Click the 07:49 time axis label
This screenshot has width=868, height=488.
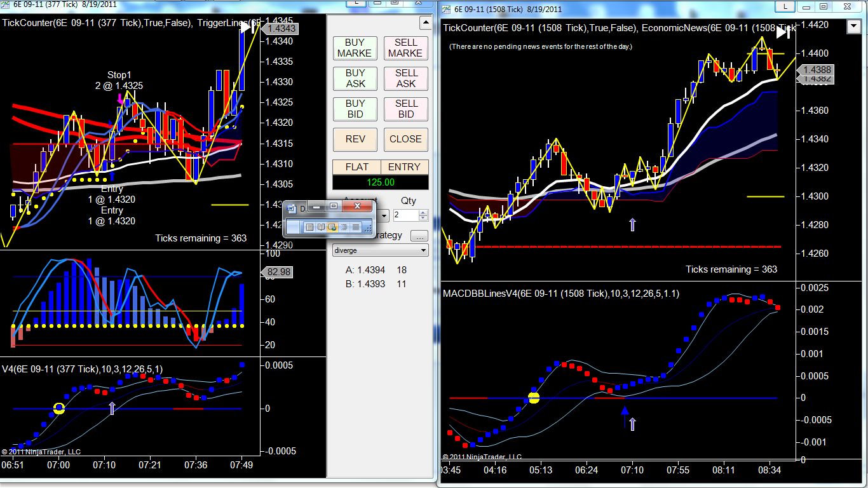(x=242, y=465)
